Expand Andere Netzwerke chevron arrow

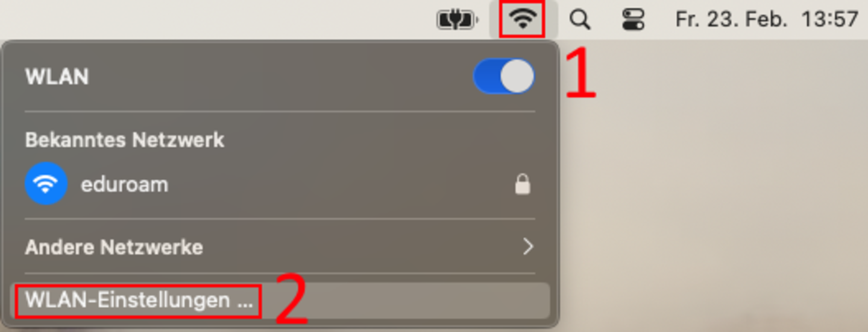[x=528, y=246]
